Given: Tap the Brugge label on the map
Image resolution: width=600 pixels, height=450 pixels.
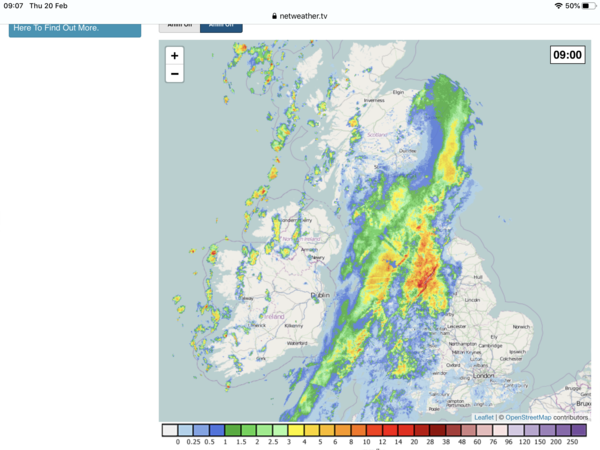Looking at the screenshot, I should click(573, 388).
